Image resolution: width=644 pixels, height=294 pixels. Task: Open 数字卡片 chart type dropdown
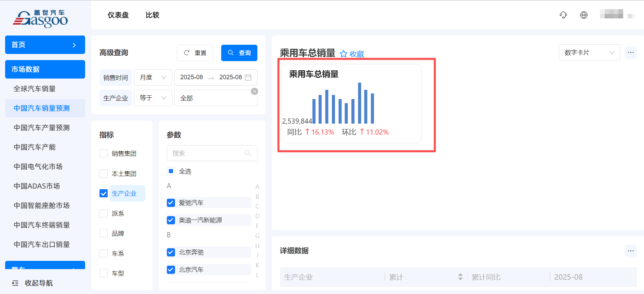click(x=589, y=53)
